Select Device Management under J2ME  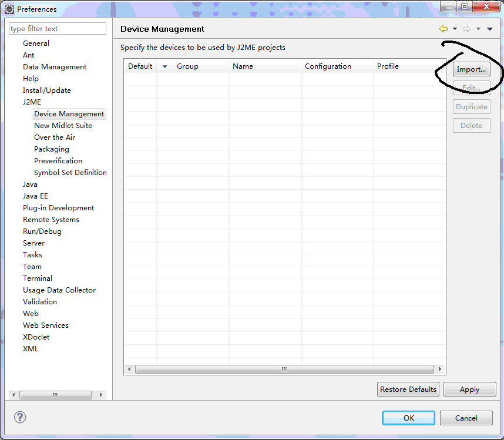point(69,114)
